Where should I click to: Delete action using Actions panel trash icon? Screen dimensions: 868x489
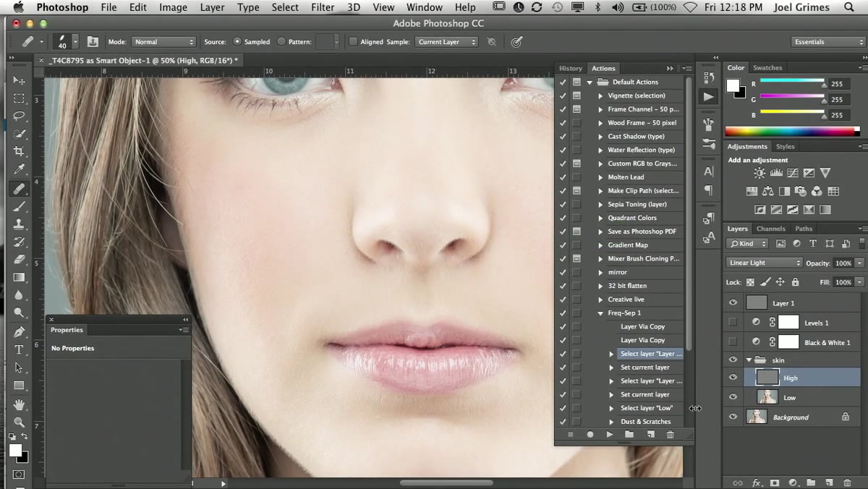[670, 435]
